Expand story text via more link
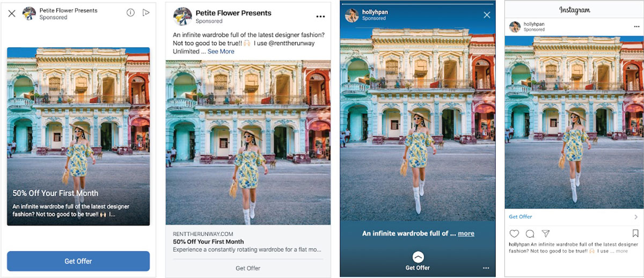Viewport: 644px width, 278px height. tap(466, 233)
